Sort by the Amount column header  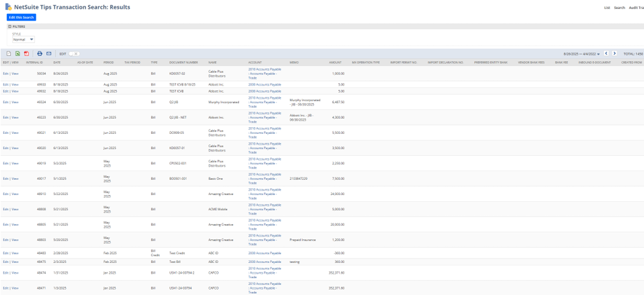[335, 62]
